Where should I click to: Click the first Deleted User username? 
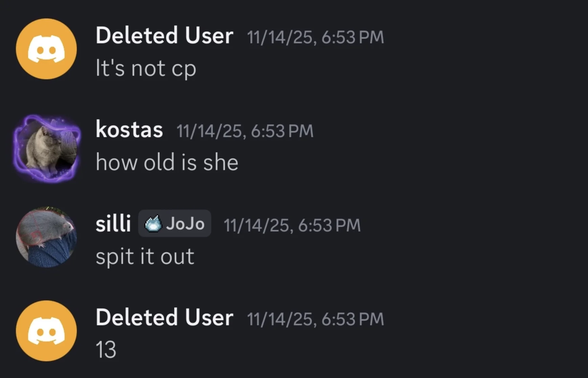pyautogui.click(x=164, y=36)
